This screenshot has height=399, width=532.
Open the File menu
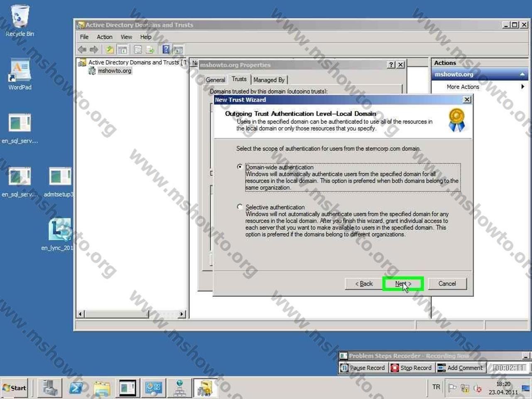[84, 37]
